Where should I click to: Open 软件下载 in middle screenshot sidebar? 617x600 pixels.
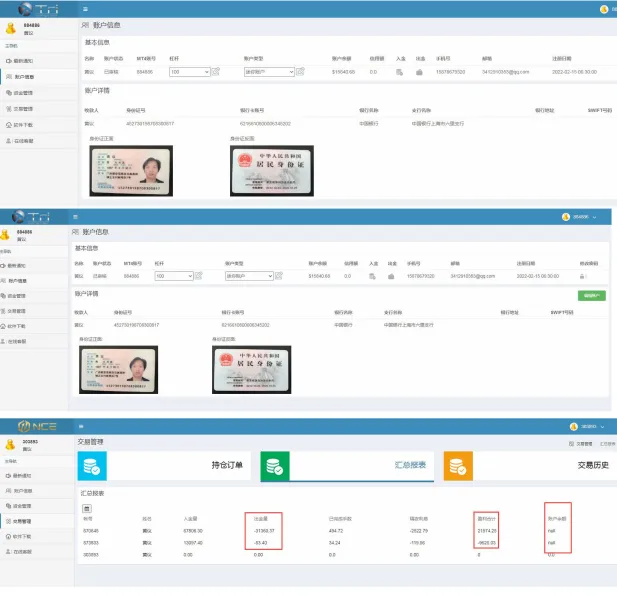click(x=34, y=326)
